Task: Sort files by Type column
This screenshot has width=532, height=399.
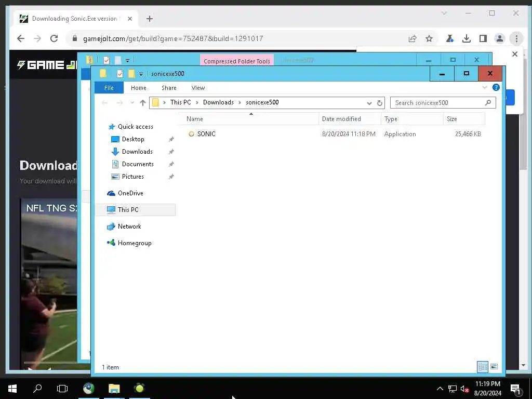Action: 412,119
